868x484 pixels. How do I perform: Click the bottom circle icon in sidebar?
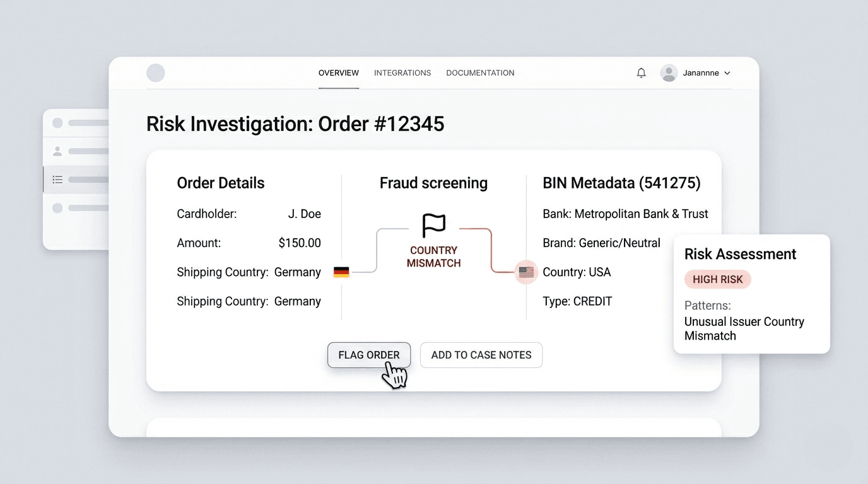pos(57,208)
